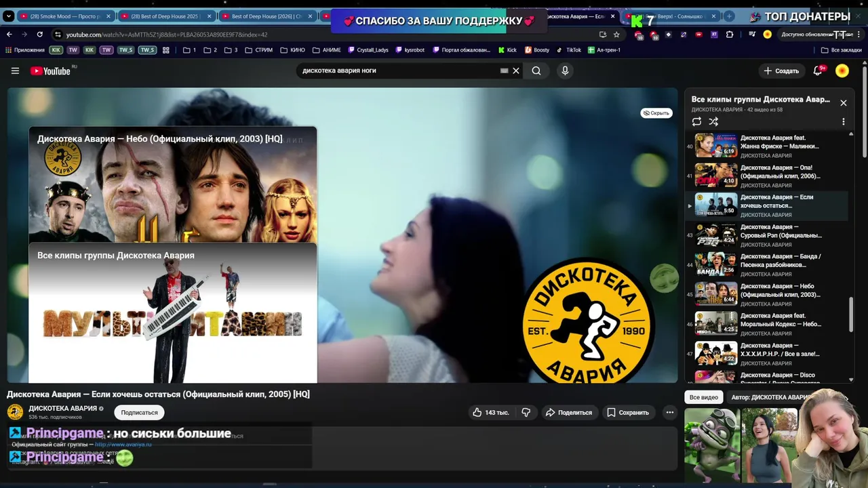The width and height of the screenshot is (868, 488).
Task: Open the КИНО bookmarks folder
Action: (x=293, y=49)
